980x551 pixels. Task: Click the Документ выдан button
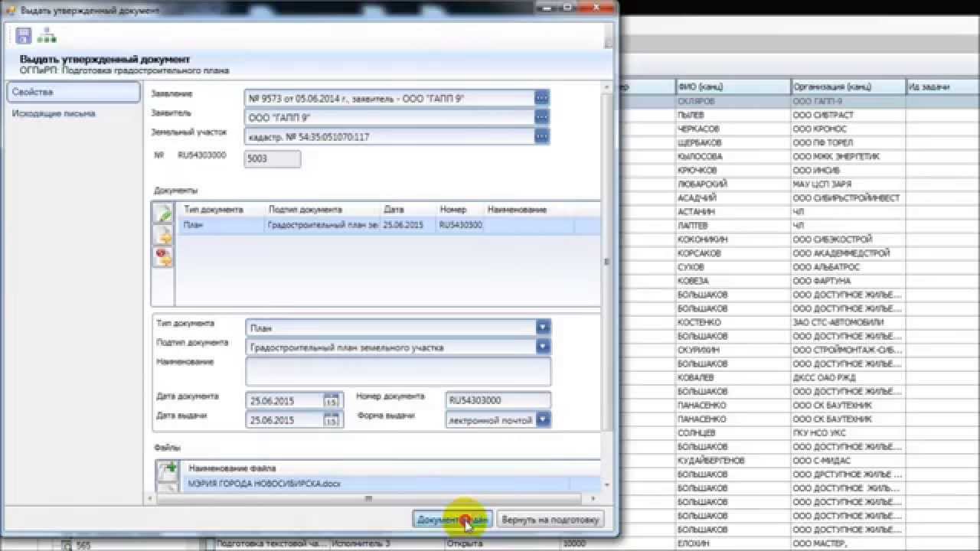pos(452,520)
